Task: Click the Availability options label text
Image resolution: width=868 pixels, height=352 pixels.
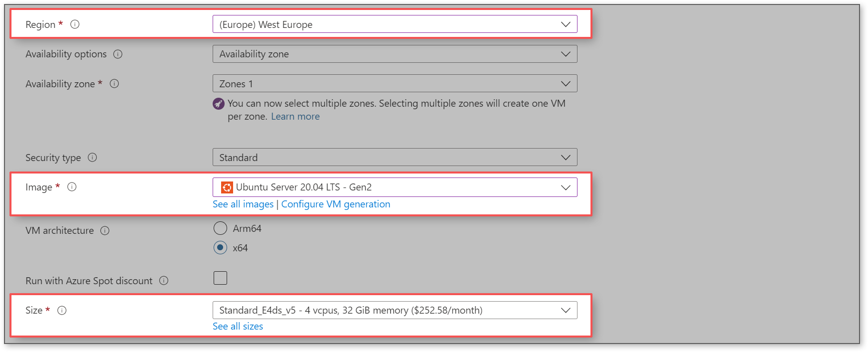Action: coord(66,54)
